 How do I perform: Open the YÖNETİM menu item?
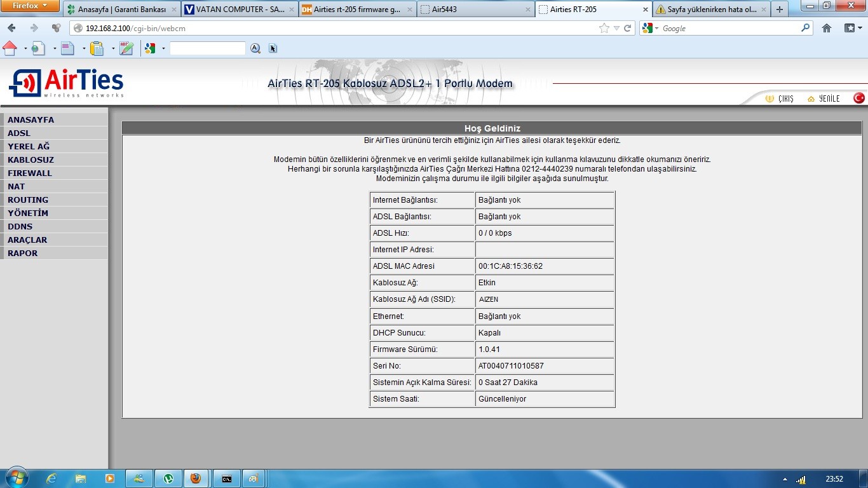click(54, 213)
